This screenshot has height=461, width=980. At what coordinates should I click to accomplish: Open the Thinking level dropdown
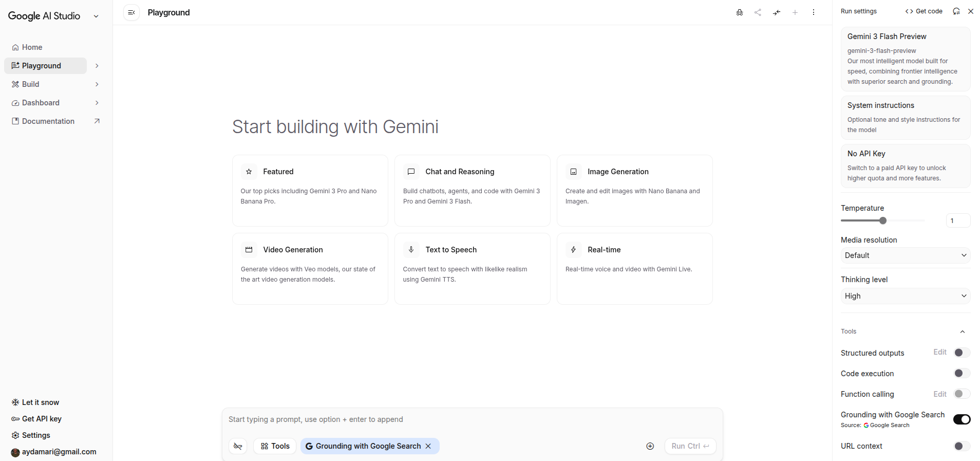coord(906,296)
